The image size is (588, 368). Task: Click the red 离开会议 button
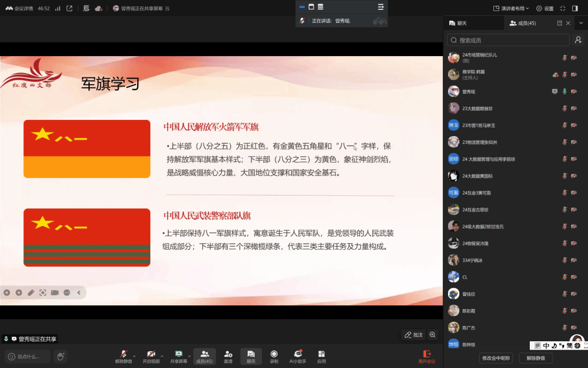pos(427,357)
